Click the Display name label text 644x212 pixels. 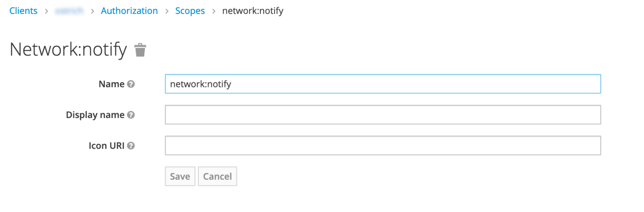[x=95, y=115]
